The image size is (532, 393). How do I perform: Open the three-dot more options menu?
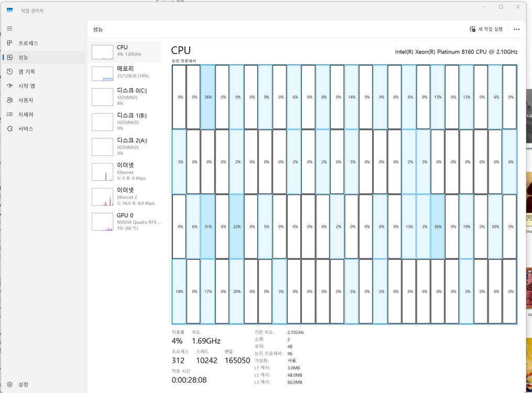click(x=517, y=29)
